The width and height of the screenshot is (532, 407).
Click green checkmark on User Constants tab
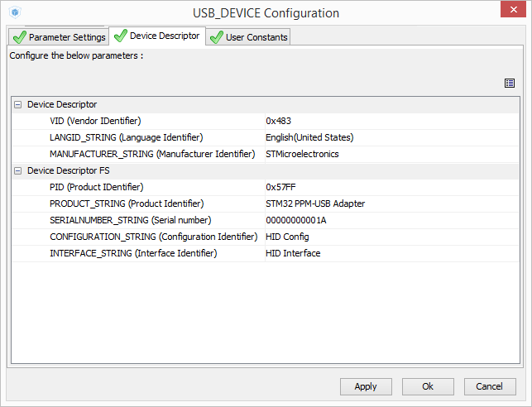[x=217, y=37]
